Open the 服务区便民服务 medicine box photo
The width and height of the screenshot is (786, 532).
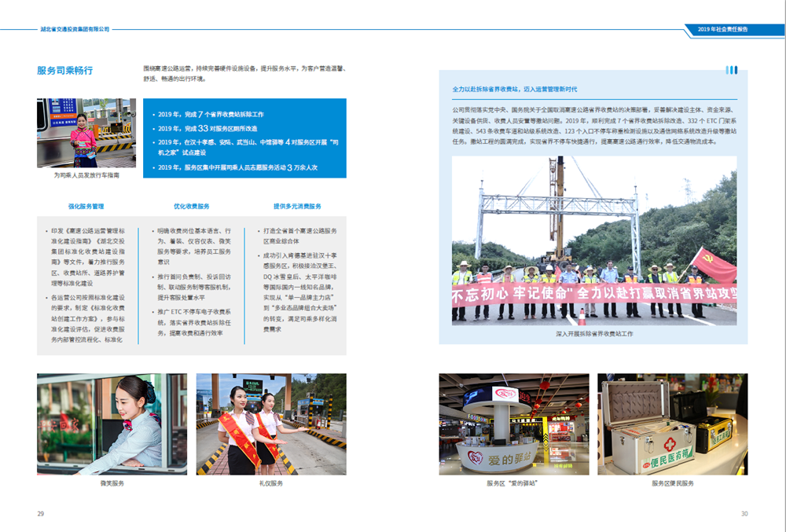click(672, 424)
